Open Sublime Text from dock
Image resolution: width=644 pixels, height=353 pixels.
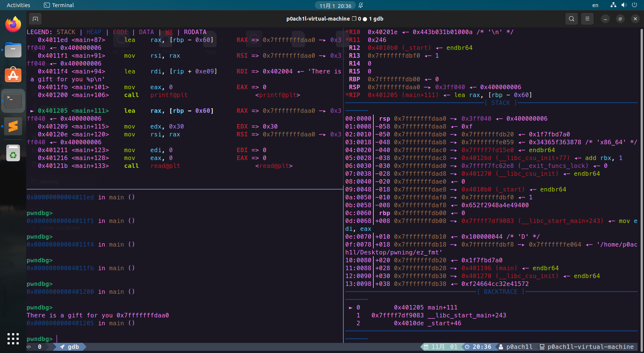(13, 126)
